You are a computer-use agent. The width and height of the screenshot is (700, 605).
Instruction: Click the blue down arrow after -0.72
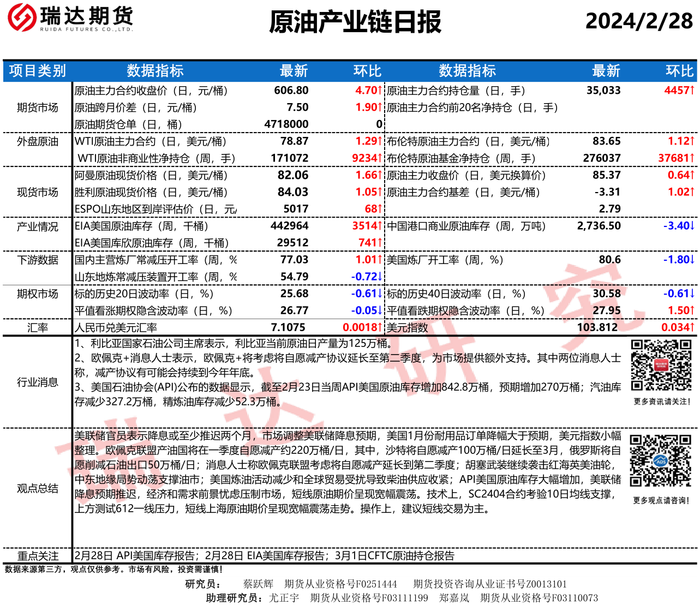380,277
